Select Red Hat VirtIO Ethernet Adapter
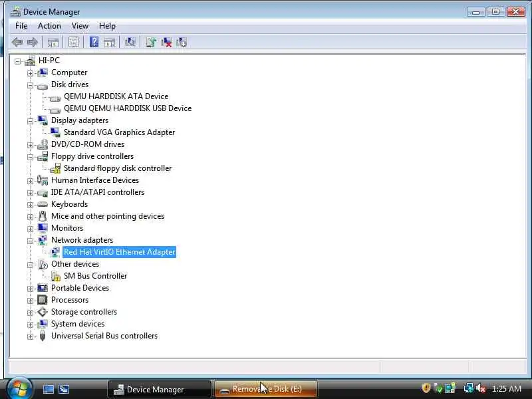 120,252
